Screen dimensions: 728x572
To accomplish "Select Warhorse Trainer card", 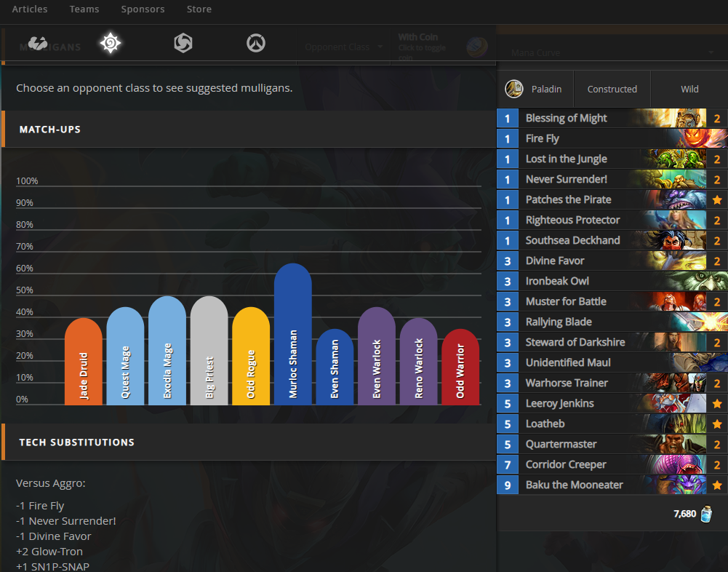I will 612,384.
